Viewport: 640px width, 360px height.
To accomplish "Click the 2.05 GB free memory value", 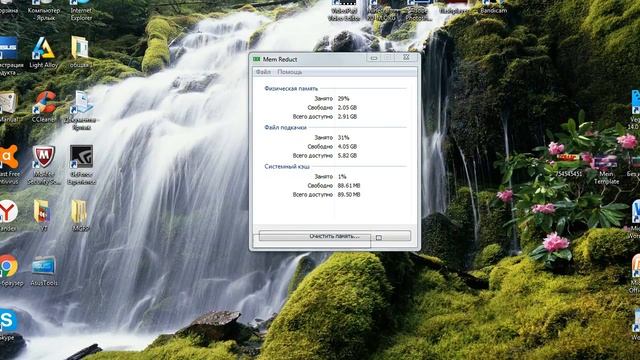I will click(x=347, y=107).
